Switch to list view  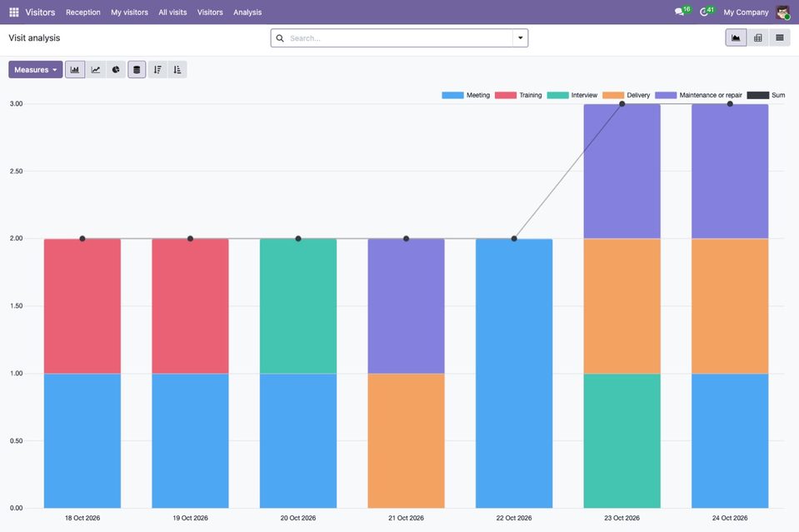pyautogui.click(x=780, y=37)
